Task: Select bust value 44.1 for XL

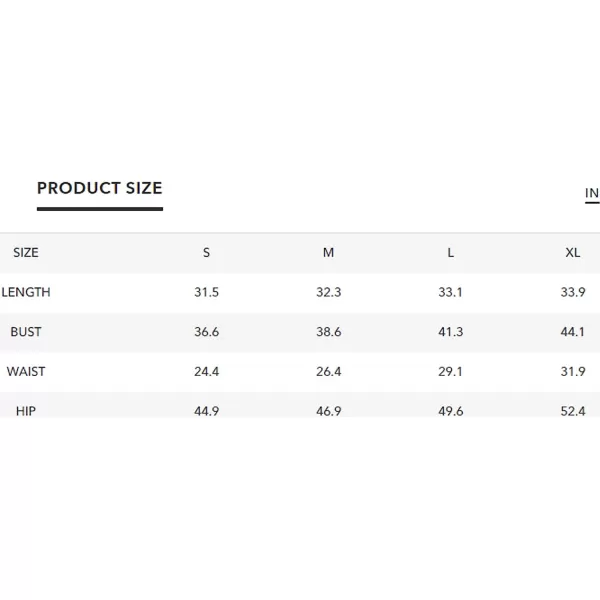Action: click(573, 332)
